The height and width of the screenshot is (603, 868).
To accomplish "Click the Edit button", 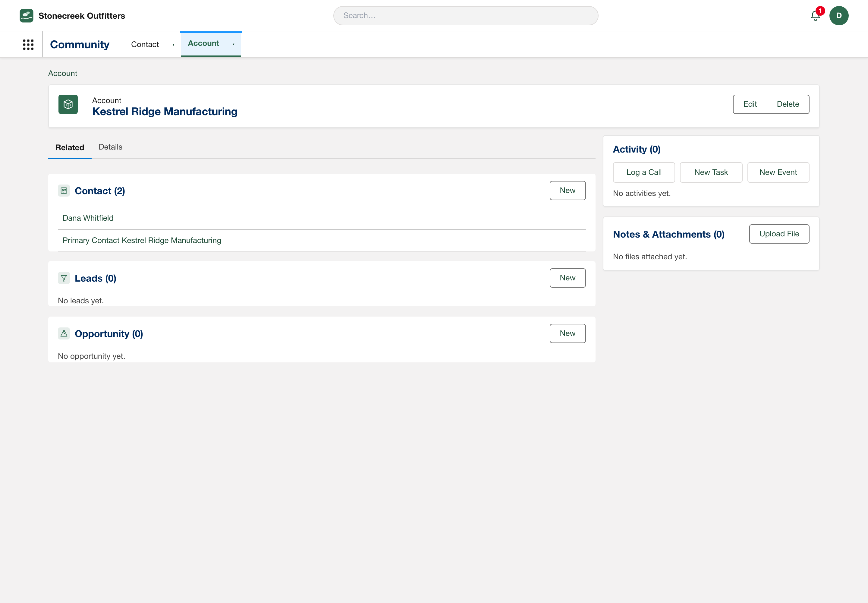I will (x=750, y=104).
